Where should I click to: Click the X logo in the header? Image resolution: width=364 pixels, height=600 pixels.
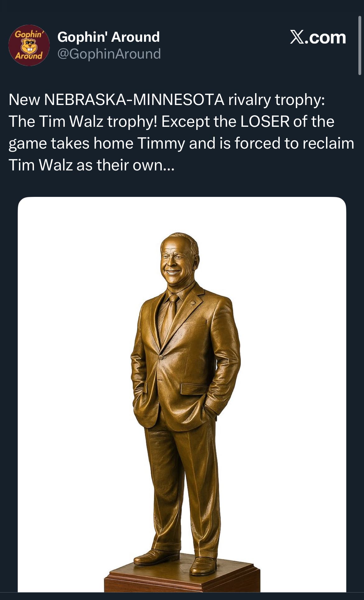pos(298,37)
